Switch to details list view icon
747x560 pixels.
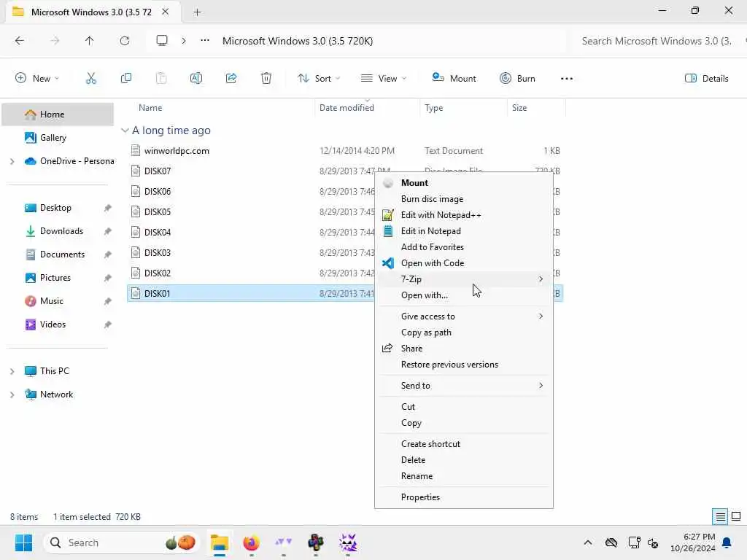pyautogui.click(x=720, y=517)
